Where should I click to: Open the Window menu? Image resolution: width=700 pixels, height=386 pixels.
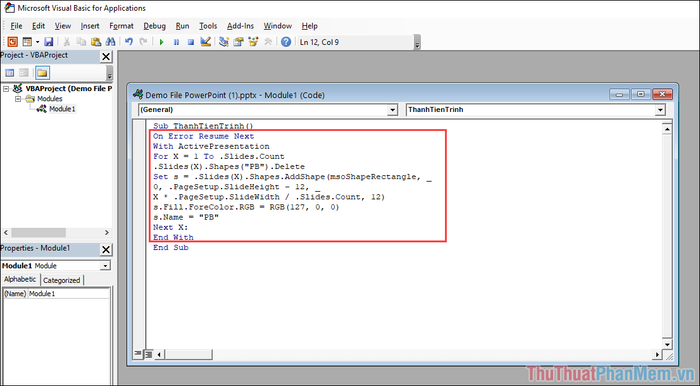[x=277, y=26]
